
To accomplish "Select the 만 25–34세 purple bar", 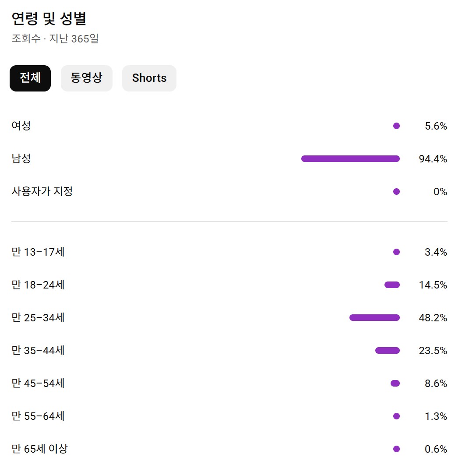I will click(x=374, y=318).
